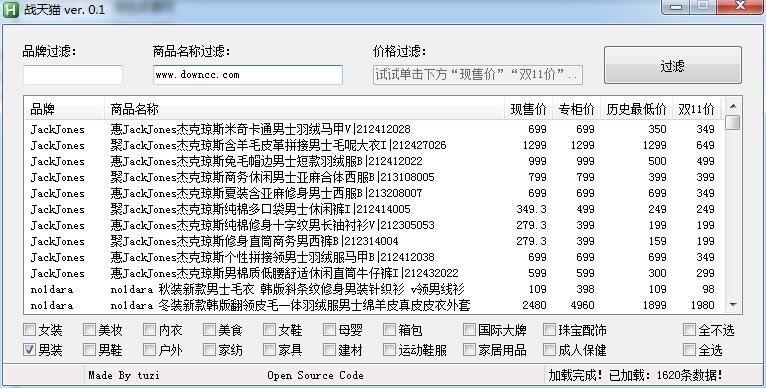Tick the 男鞋 checkbox
This screenshot has width=766, height=388.
click(x=89, y=349)
